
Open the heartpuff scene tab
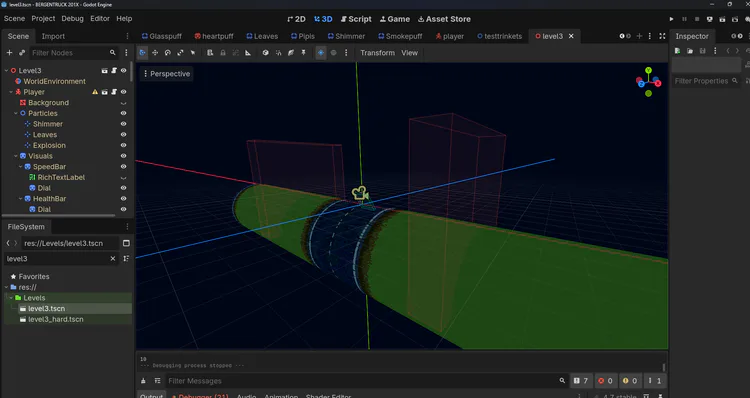point(214,36)
